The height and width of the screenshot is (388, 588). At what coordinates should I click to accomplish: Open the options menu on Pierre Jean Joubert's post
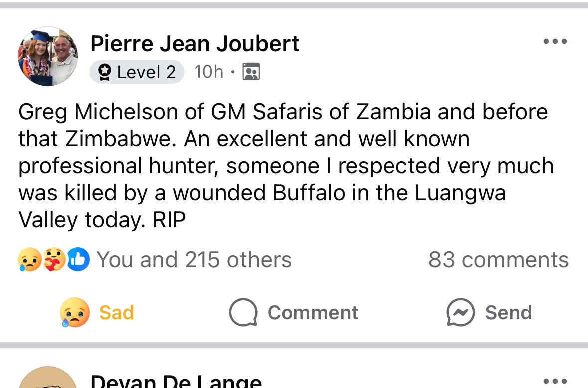555,42
